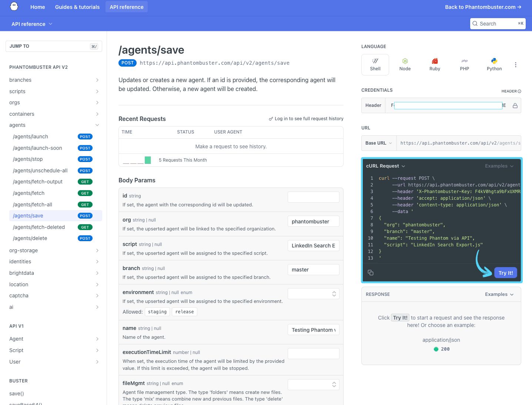Viewport: 532px width, 405px height.
Task: Open /agents/delete endpoint page
Action: [x=56, y=238]
